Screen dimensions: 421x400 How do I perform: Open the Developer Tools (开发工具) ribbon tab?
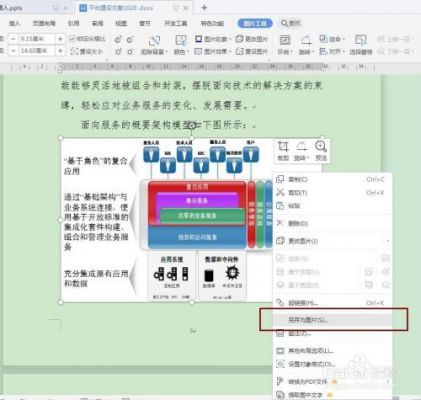pos(176,23)
